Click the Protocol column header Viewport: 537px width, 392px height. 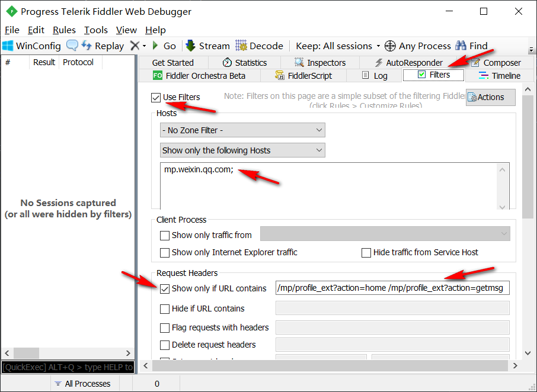[81, 62]
